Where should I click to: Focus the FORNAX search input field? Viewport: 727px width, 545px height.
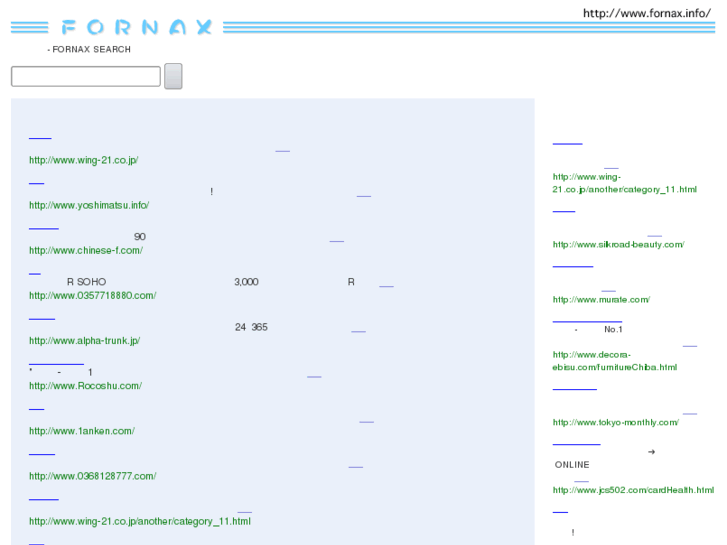[x=86, y=76]
